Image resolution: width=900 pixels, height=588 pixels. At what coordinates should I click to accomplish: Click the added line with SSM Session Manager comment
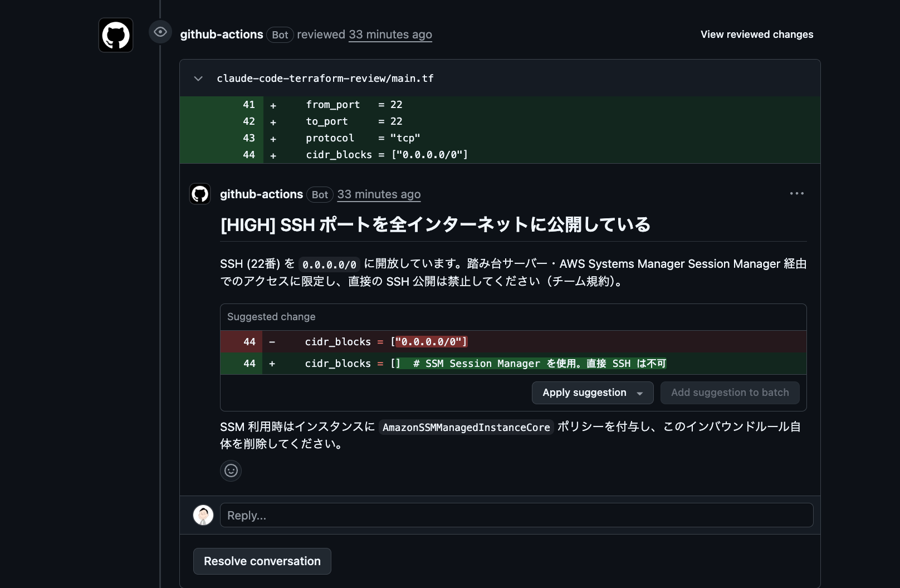pos(513,364)
